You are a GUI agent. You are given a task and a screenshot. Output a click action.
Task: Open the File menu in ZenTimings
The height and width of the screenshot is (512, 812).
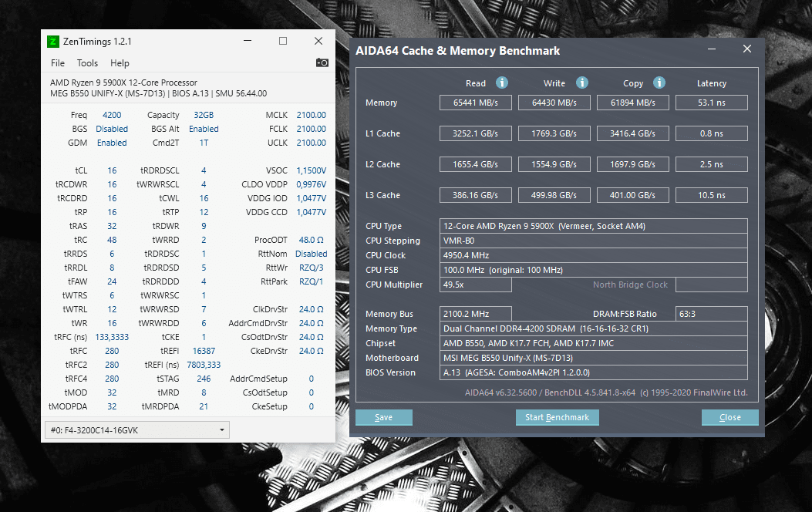[58, 63]
